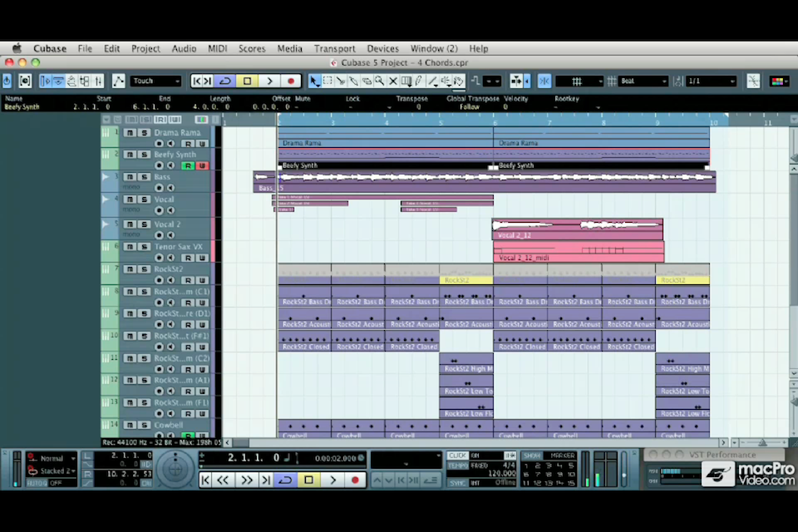Select the Vocal 2_12_midi clip
The image size is (798, 532).
[579, 252]
